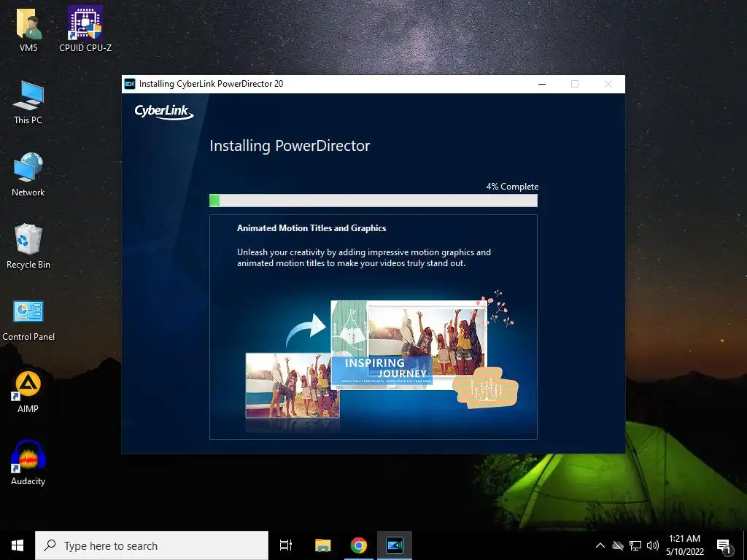
Task: Click the "Inspiring Journey" promo image
Action: pos(409,345)
